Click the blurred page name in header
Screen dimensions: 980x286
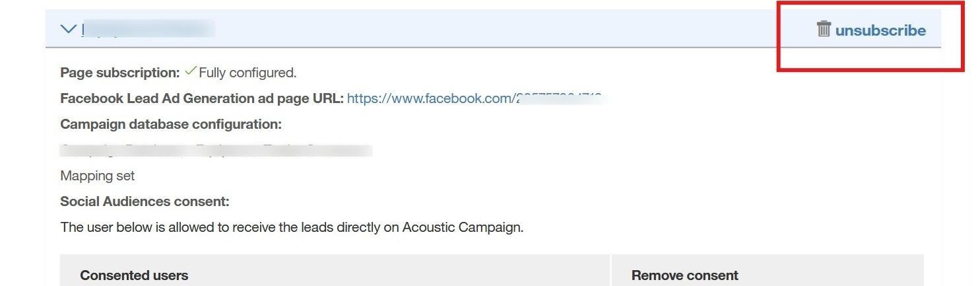pyautogui.click(x=148, y=29)
